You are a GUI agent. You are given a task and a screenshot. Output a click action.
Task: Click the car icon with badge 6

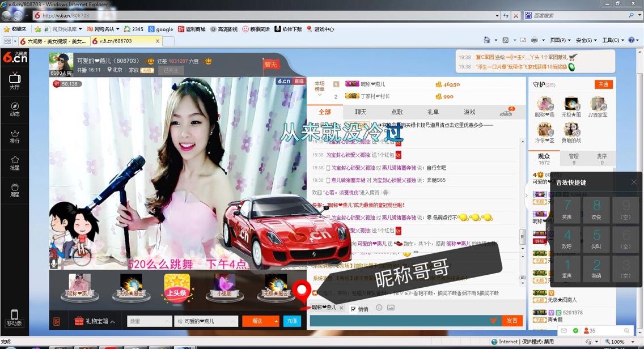point(506,112)
